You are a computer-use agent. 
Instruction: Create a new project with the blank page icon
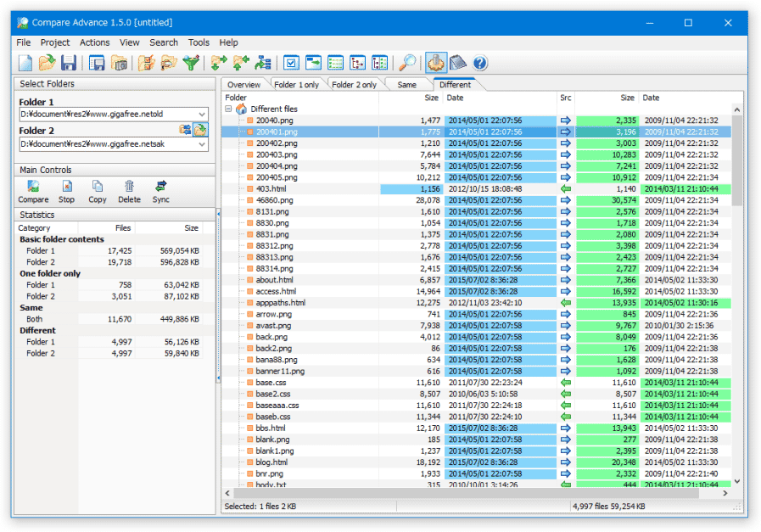coord(25,63)
